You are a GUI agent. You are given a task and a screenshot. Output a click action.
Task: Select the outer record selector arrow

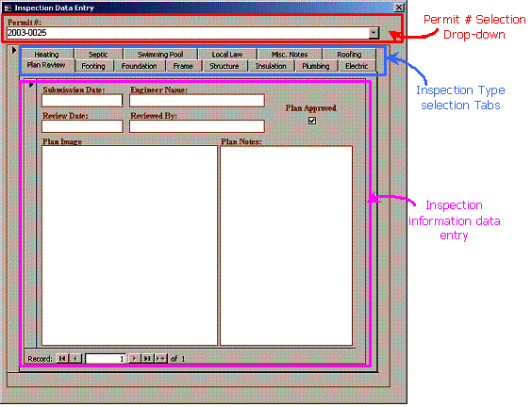(13, 51)
